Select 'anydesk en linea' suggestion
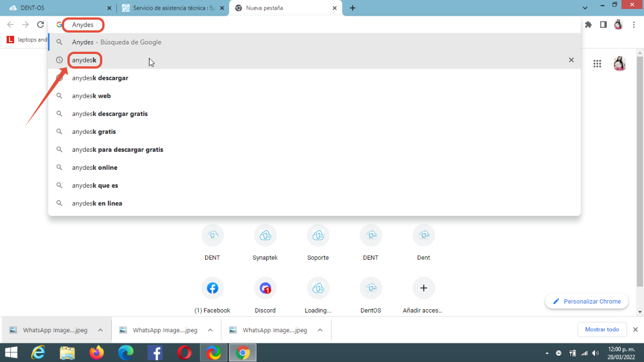 315,203
